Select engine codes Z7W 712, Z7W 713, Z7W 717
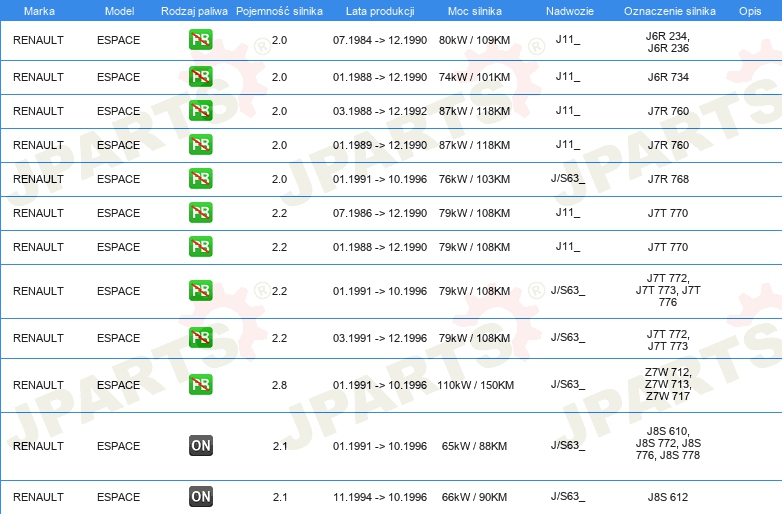Viewport: 782px width, 514px height. pyautogui.click(x=668, y=384)
